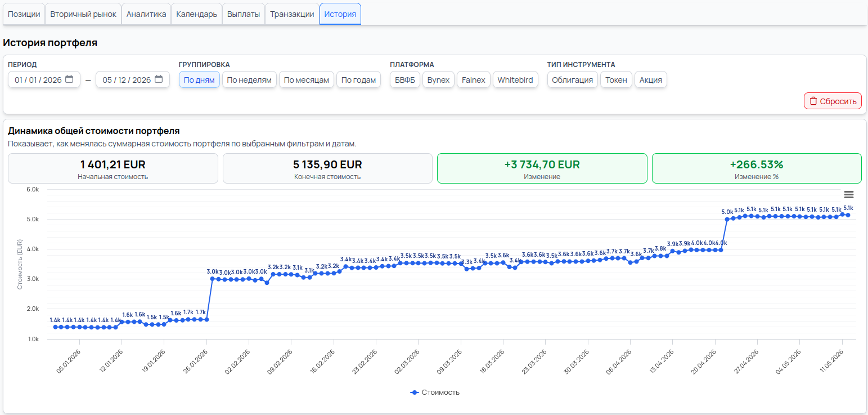Go to the Транзакции tab
This screenshot has height=415, width=868.
[x=292, y=14]
